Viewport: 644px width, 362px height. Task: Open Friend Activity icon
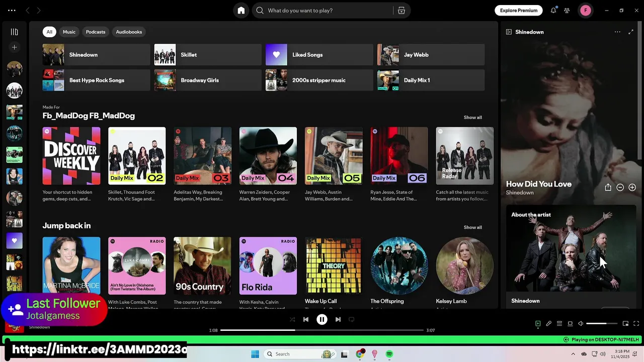coord(567,11)
